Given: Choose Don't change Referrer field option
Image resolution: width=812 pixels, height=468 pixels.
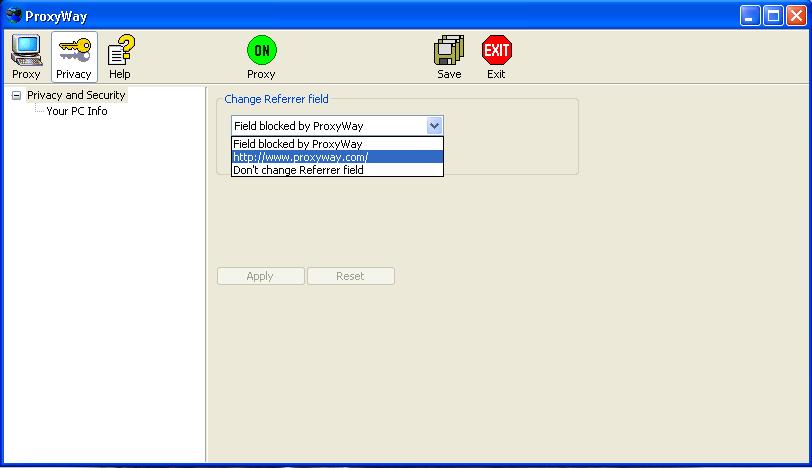Looking at the screenshot, I should click(x=337, y=170).
